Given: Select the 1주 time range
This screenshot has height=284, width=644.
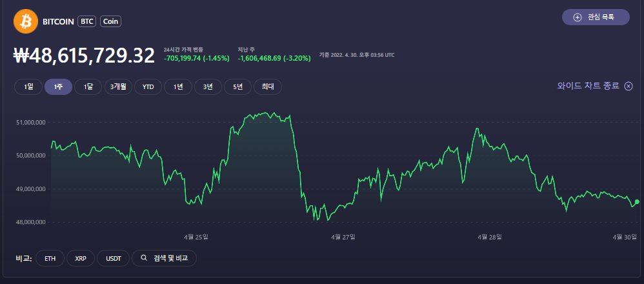Looking at the screenshot, I should [x=58, y=87].
